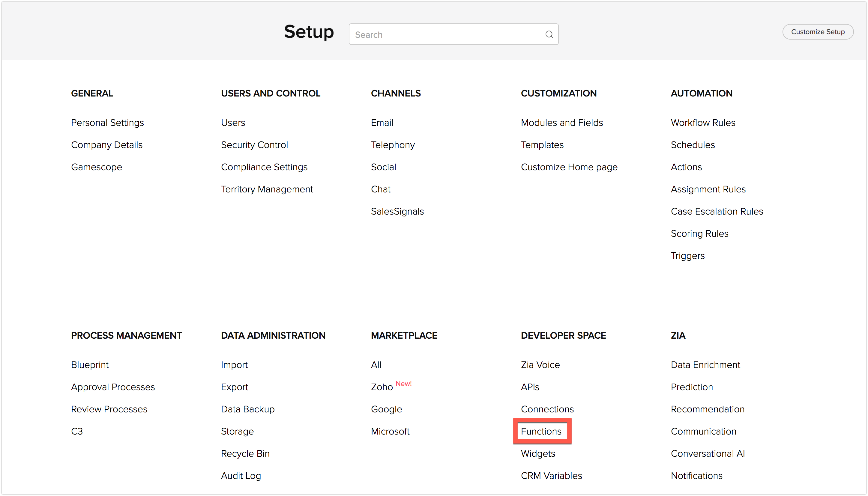Open Customize Home page option
Screen dimensions: 868x496
[x=569, y=167]
